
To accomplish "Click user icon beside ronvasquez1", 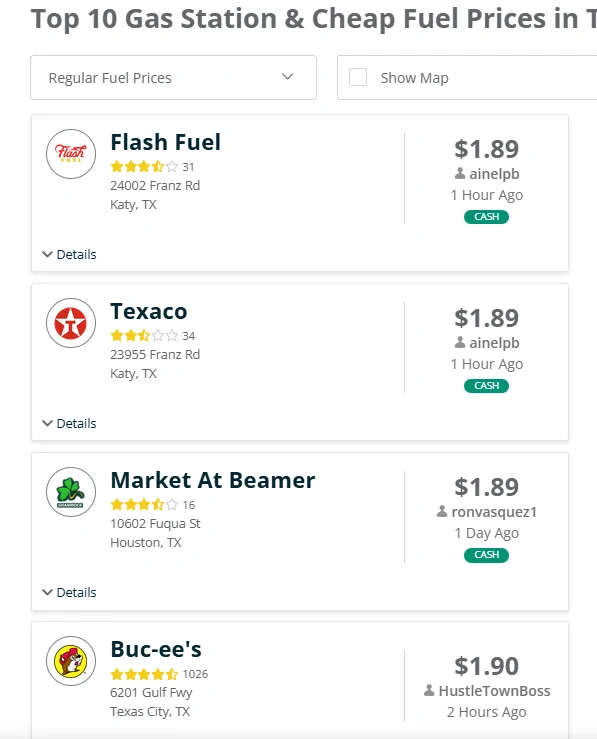I will [442, 511].
